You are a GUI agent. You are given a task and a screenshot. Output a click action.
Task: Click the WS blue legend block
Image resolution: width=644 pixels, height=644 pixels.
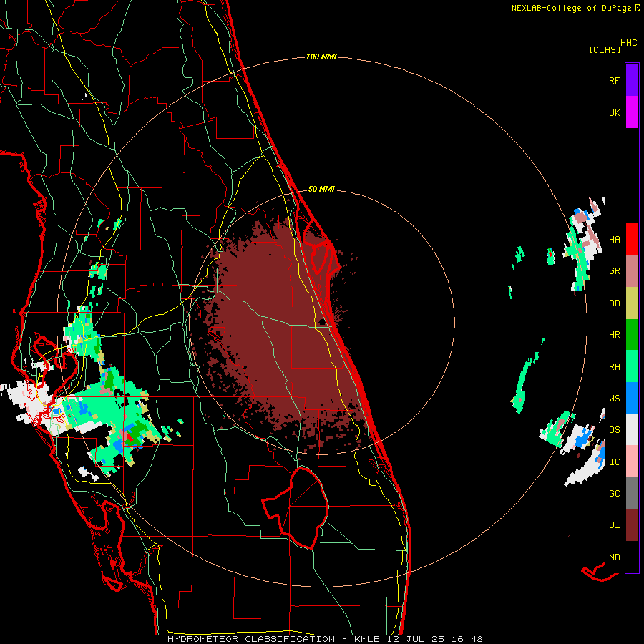pyautogui.click(x=632, y=398)
